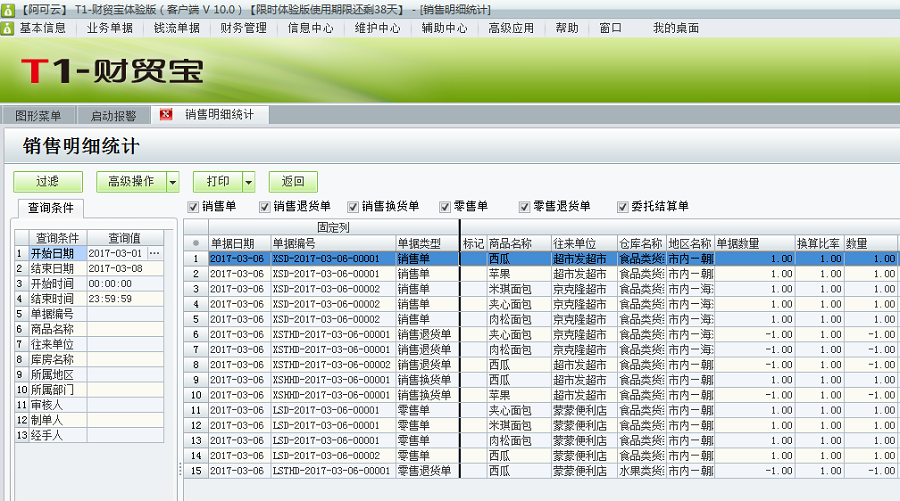The height and width of the screenshot is (501, 900).
Task: Click the green app icon beside 基本信息 menu
Action: tap(7, 28)
